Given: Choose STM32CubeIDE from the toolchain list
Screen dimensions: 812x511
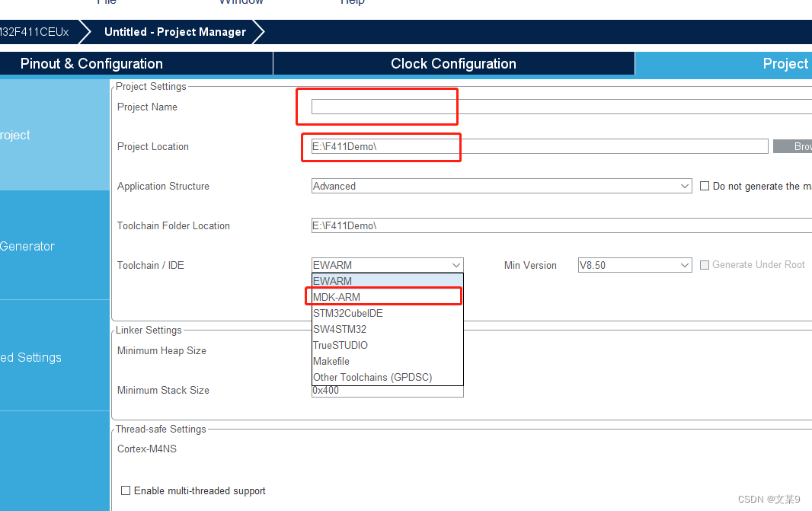Looking at the screenshot, I should pyautogui.click(x=388, y=313).
